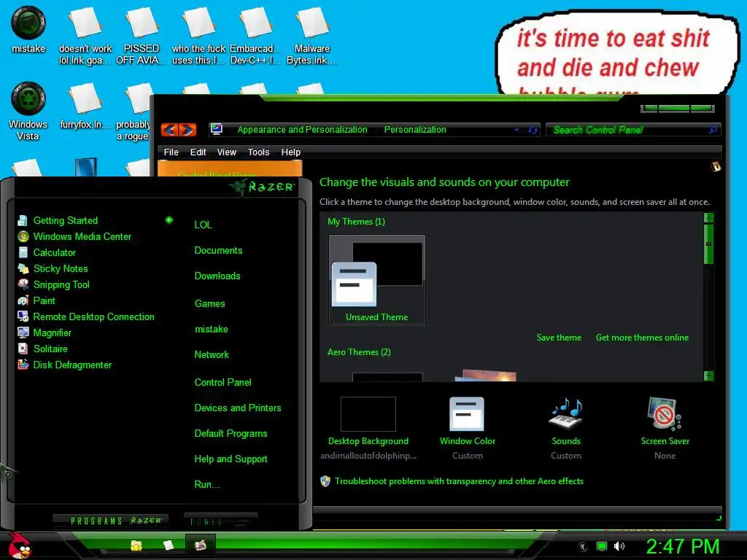Select the 'furryfox.ln...' desktop file
Screen dimensions: 747x560
tap(85, 106)
